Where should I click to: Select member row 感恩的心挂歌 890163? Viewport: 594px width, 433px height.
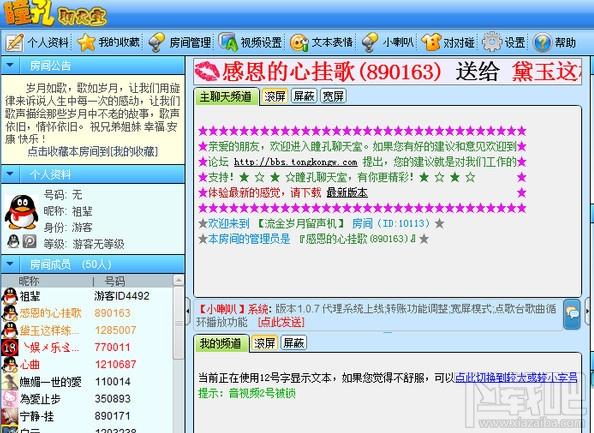coord(87,313)
